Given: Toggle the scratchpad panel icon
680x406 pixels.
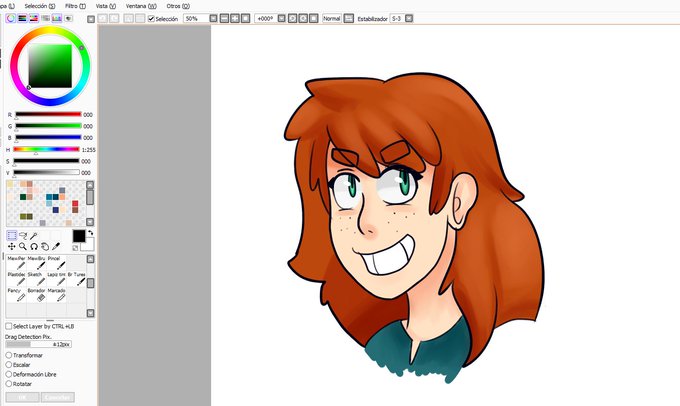Looking at the screenshot, I should [x=69, y=18].
